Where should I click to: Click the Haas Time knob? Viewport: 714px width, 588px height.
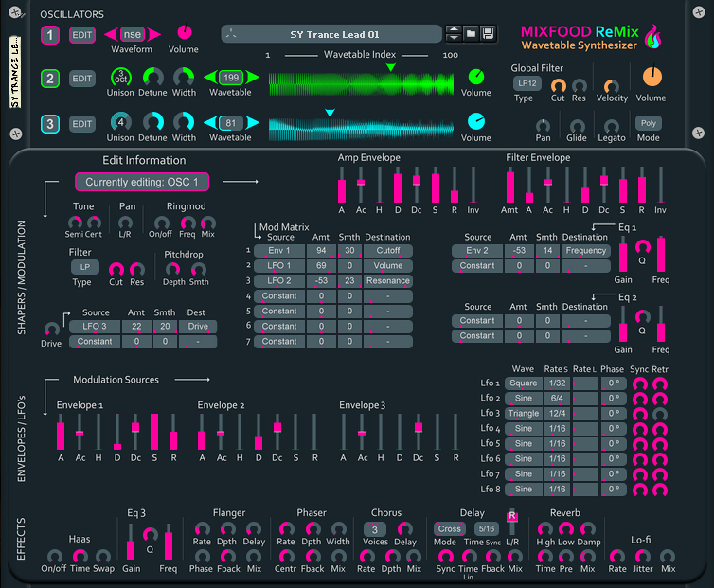(80, 556)
